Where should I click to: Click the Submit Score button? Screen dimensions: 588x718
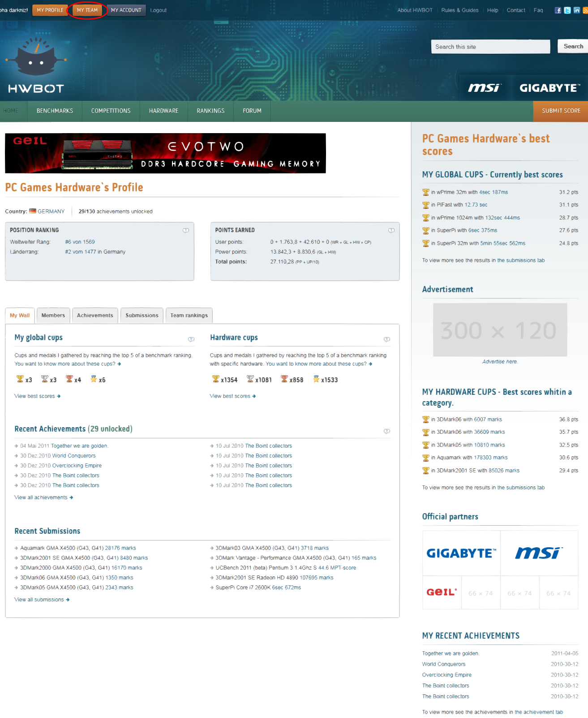click(x=561, y=111)
